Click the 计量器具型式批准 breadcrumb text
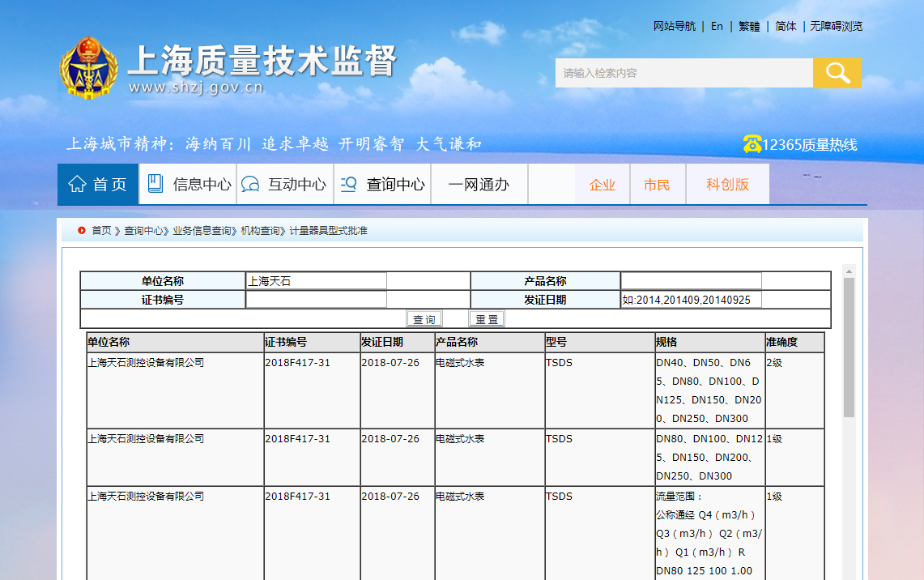Screen dimensions: 924x580 [328, 231]
